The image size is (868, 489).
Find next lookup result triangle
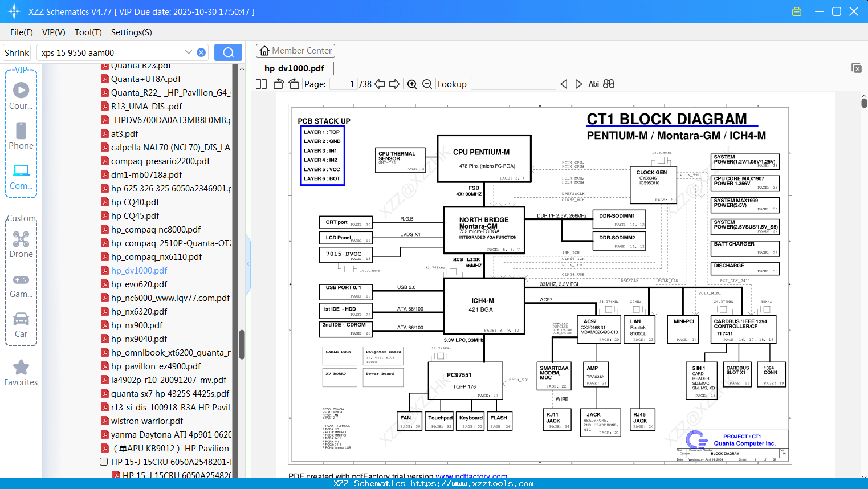(578, 84)
